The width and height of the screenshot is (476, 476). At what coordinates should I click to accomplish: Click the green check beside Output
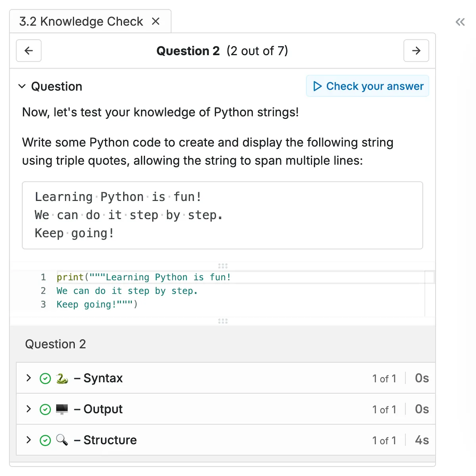click(46, 410)
